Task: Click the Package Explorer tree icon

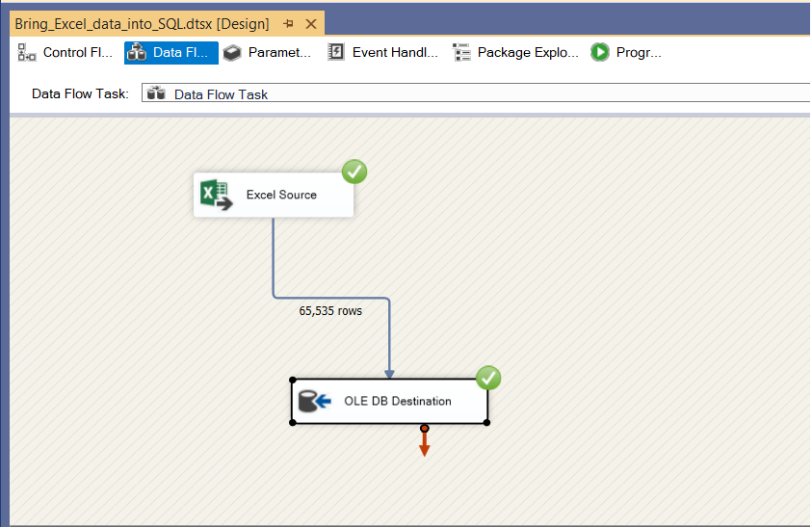Action: 462,53
